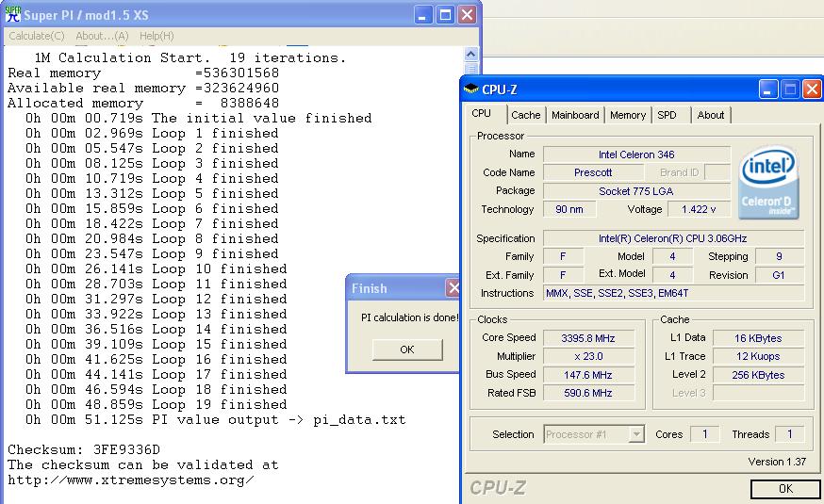Click the OK button in CPU-Z
Viewport: 824px width, 504px height.
[x=785, y=489]
